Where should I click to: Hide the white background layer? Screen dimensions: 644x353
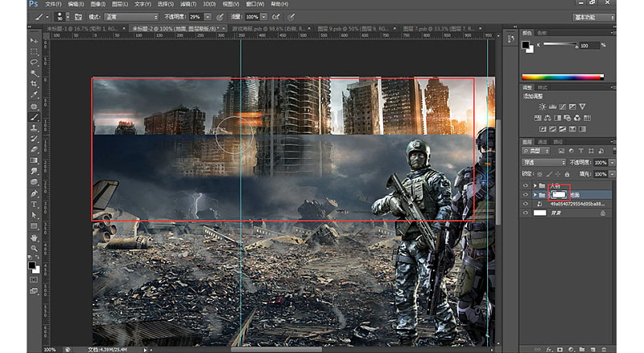[526, 213]
